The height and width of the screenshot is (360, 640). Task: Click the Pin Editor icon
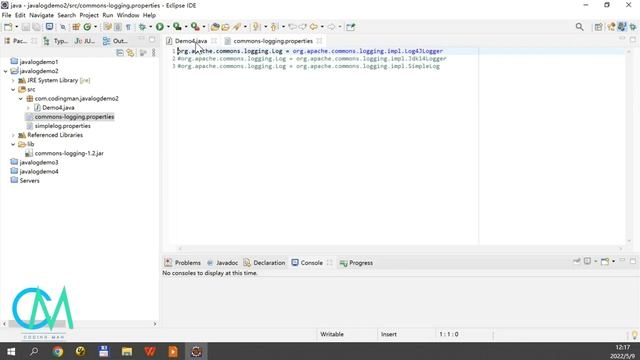point(351,27)
